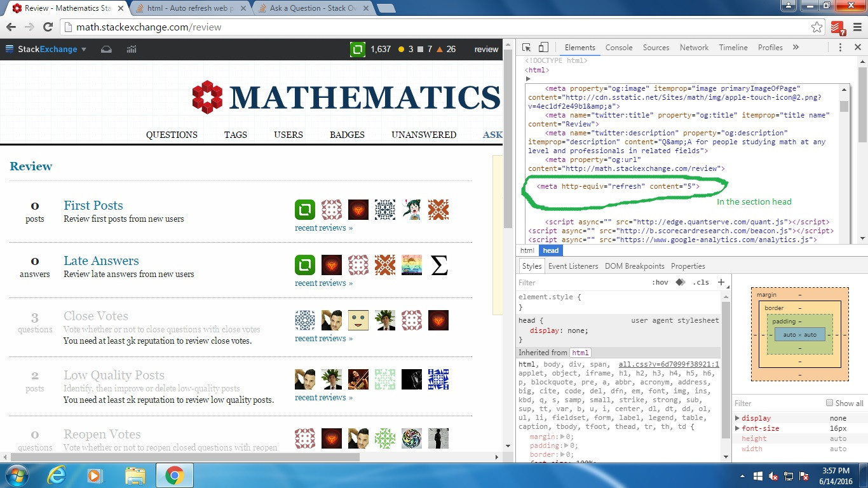Open the DevTools three-dot customize menu
The height and width of the screenshot is (488, 868).
pyautogui.click(x=840, y=48)
